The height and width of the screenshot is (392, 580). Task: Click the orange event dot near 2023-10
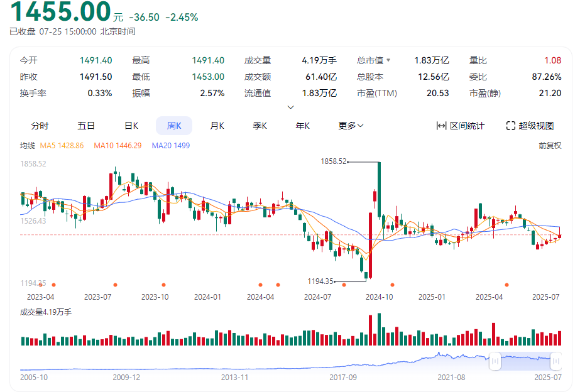(x=164, y=285)
